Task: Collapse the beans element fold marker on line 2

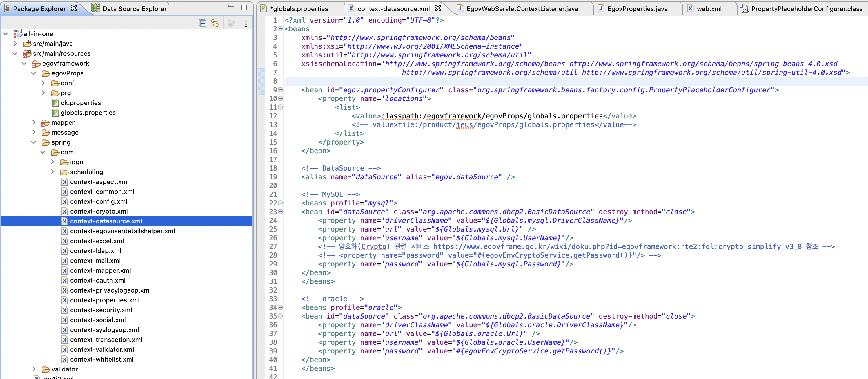Action: point(280,29)
